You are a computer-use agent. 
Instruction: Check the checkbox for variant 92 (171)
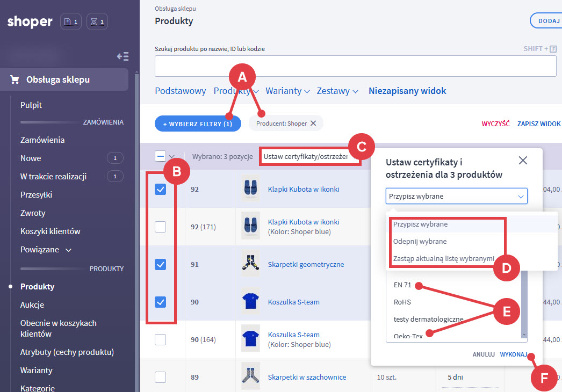coord(160,227)
